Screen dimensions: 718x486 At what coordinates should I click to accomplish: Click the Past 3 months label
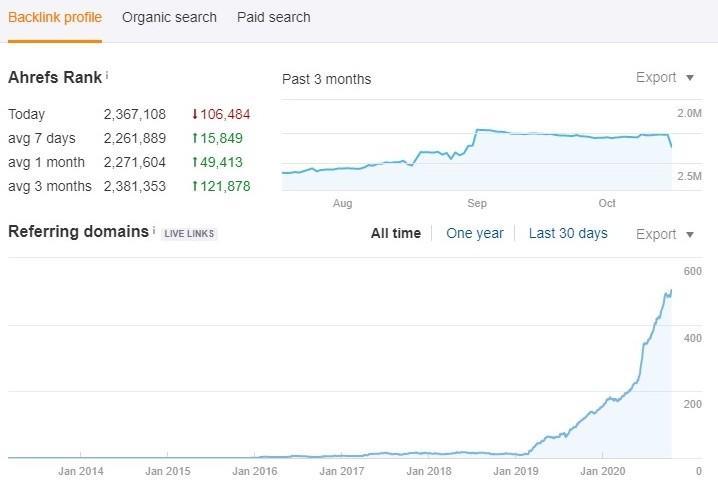[326, 79]
